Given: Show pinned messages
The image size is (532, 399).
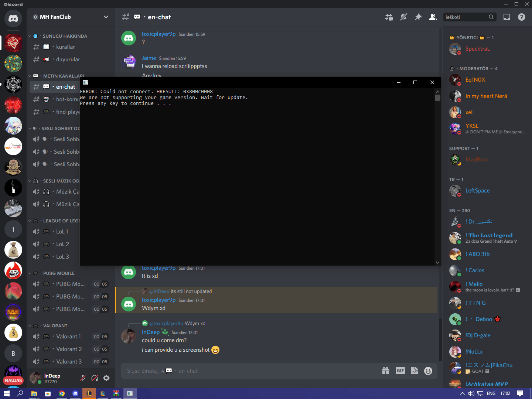Looking at the screenshot, I should point(418,17).
